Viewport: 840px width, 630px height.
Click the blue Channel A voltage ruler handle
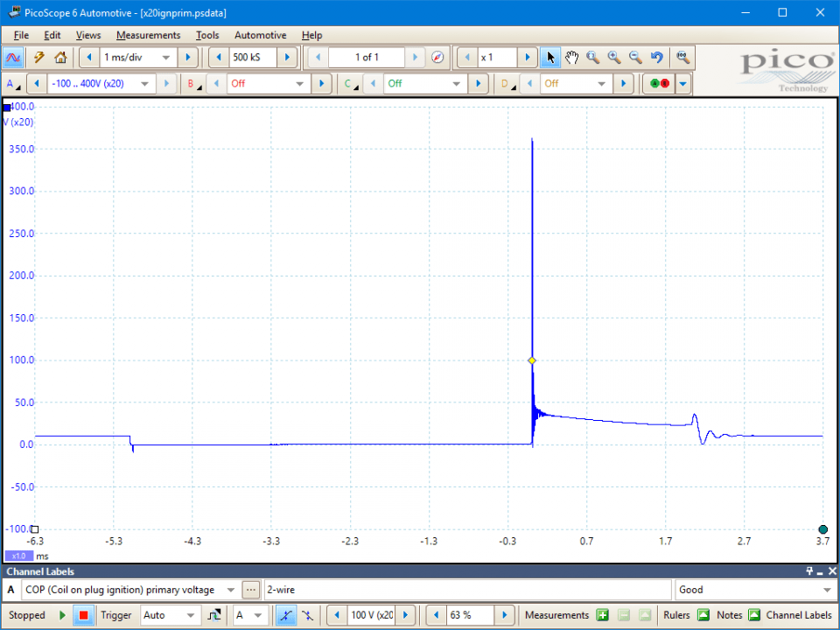click(6, 108)
